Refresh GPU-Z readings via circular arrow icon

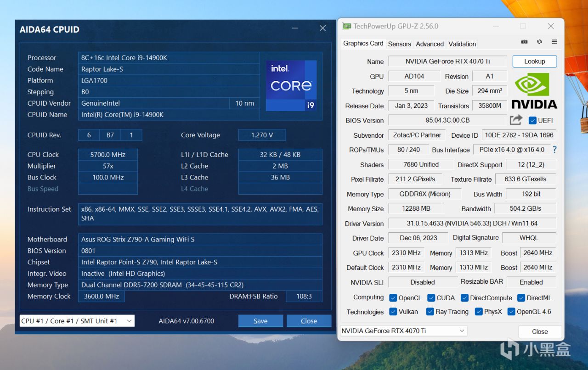click(538, 41)
